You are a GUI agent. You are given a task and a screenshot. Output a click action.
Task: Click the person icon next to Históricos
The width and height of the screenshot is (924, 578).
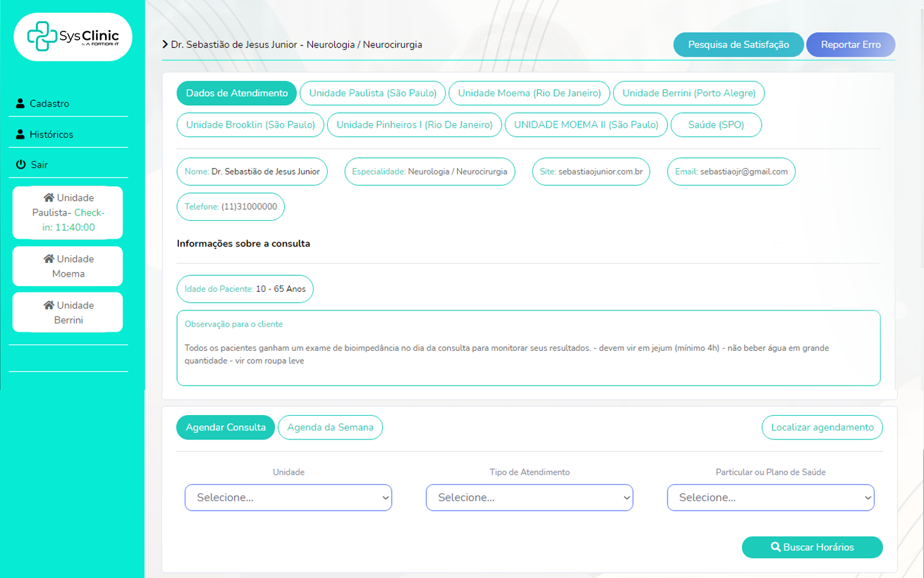click(21, 134)
